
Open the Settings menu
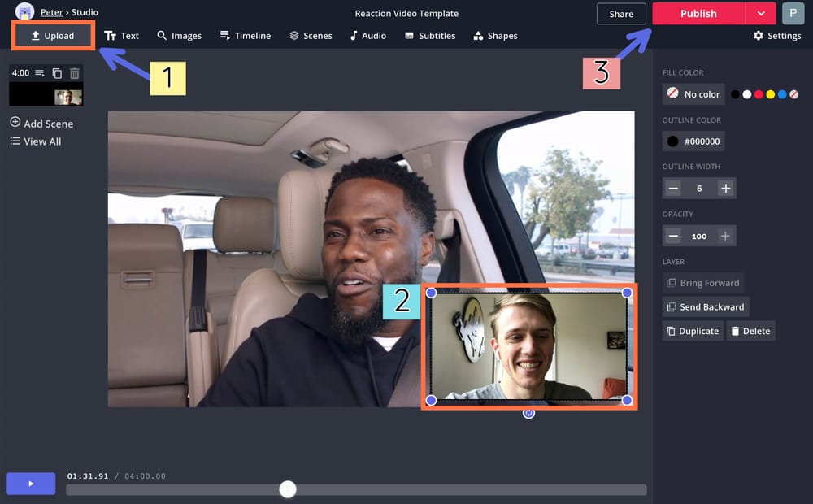pos(777,36)
